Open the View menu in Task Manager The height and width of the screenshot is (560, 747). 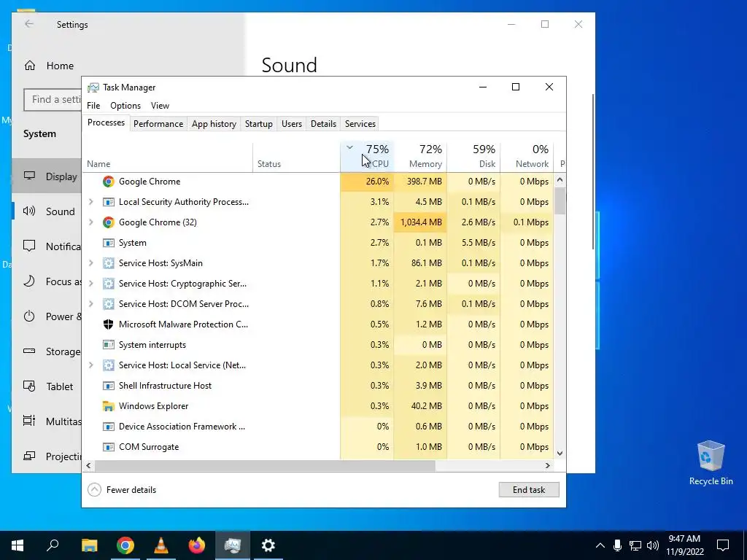pyautogui.click(x=160, y=106)
